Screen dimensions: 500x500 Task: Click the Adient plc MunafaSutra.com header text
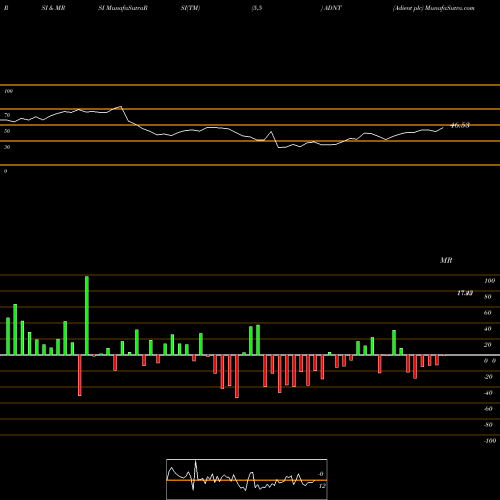[433, 8]
